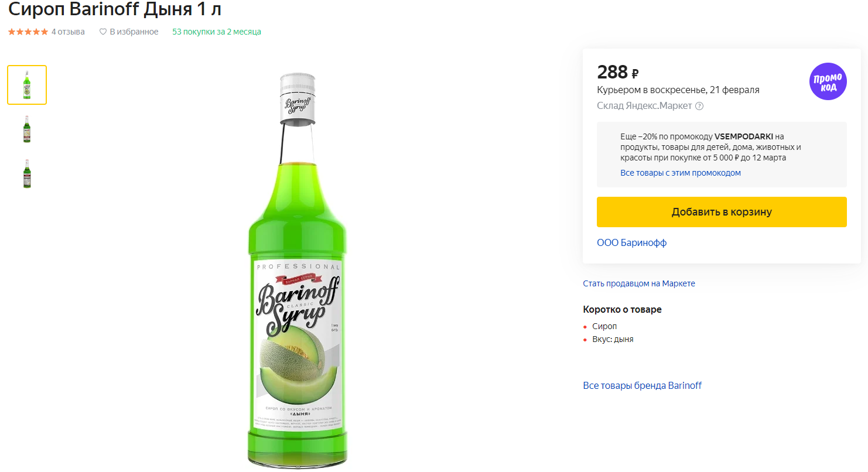Click the VSEMPODARKI promo code text
Viewport: 868px width, 472px height.
point(744,136)
